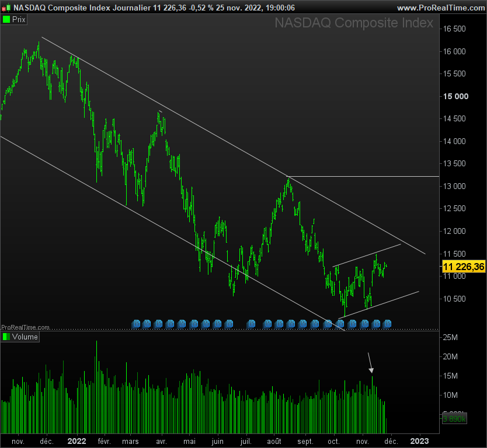Screen dimensions: 487x448
Task: Click the green Prix color swatch
Action: (x=6, y=20)
